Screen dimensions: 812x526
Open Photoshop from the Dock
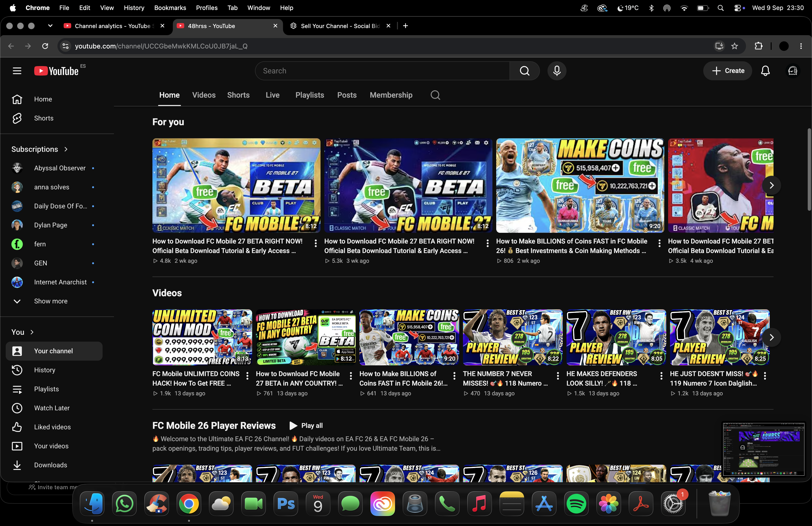pyautogui.click(x=286, y=503)
